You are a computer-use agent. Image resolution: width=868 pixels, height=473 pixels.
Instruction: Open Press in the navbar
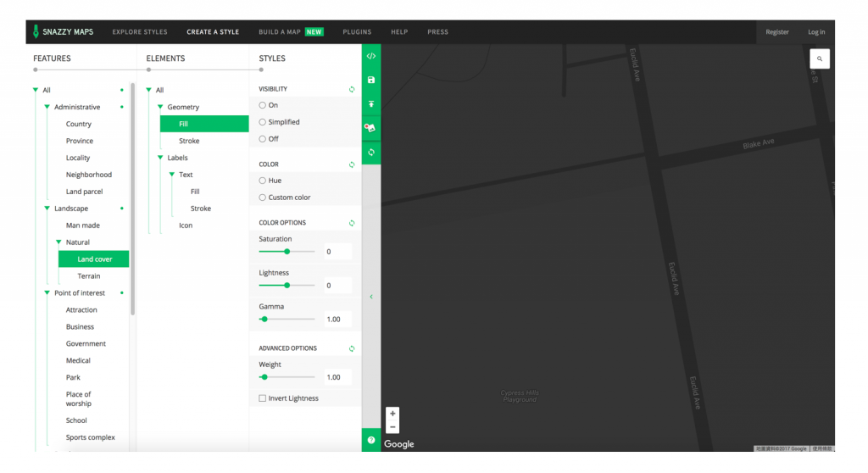(x=437, y=32)
